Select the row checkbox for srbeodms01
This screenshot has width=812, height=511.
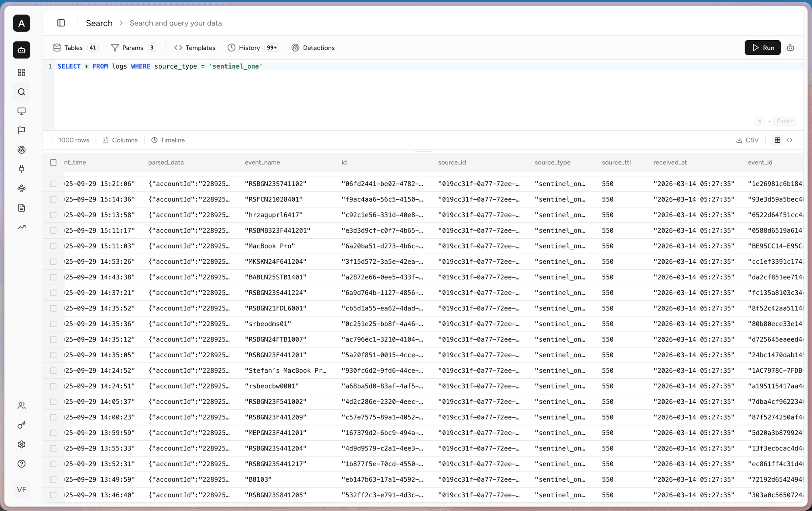(x=53, y=324)
